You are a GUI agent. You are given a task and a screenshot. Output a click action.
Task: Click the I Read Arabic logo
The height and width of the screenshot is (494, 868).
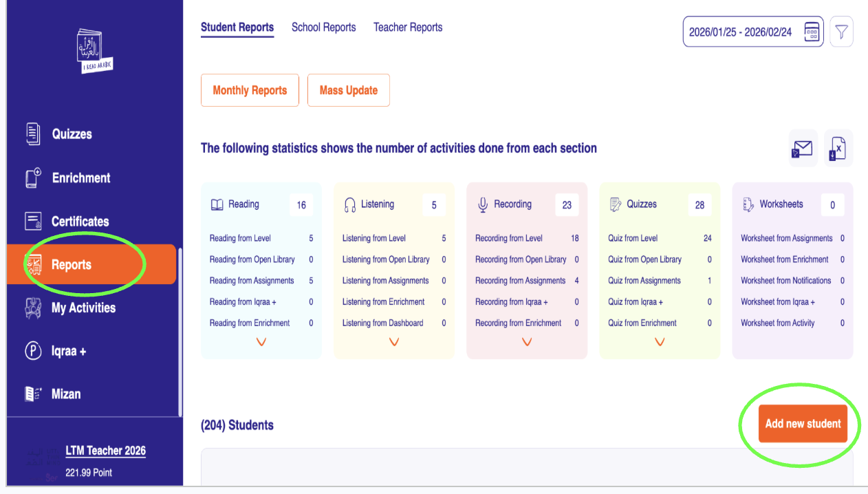pos(94,52)
